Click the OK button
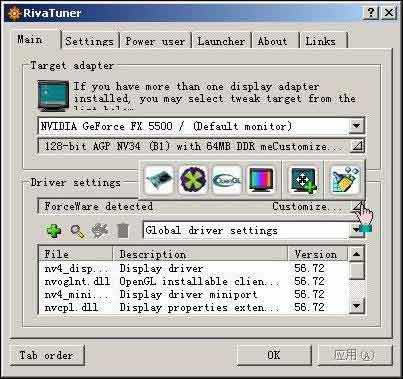 (274, 355)
